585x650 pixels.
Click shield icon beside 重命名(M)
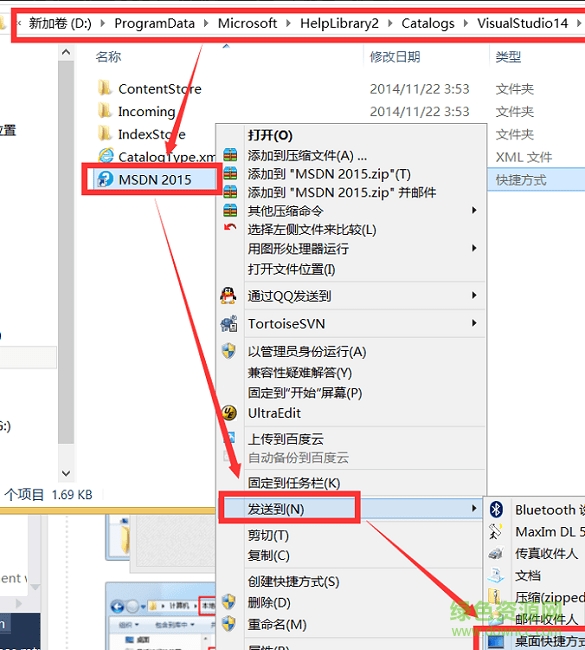pyautogui.click(x=228, y=623)
